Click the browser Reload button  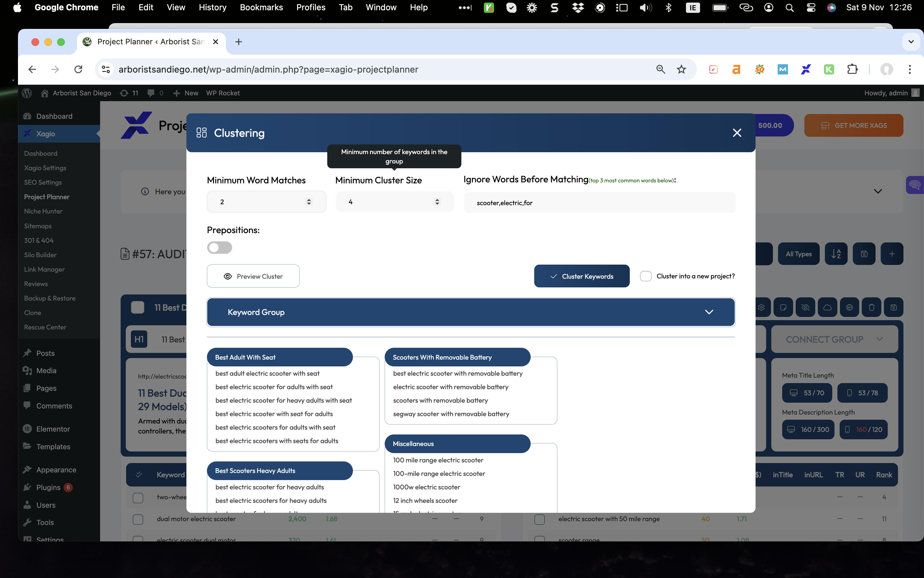(x=78, y=69)
